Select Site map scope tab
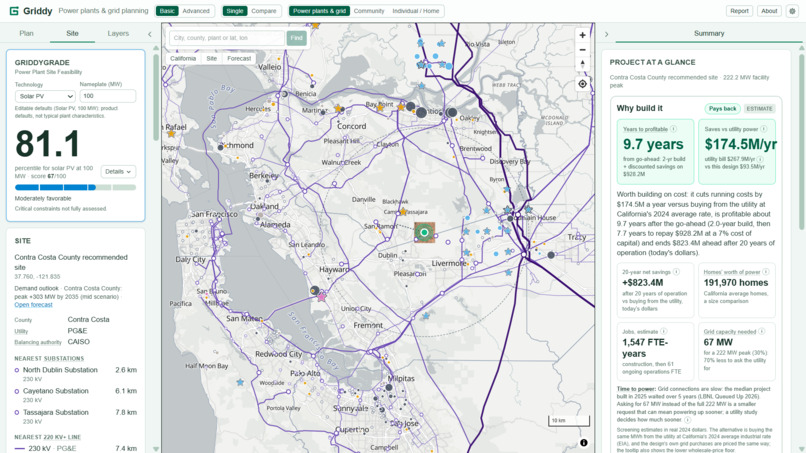 212,59
